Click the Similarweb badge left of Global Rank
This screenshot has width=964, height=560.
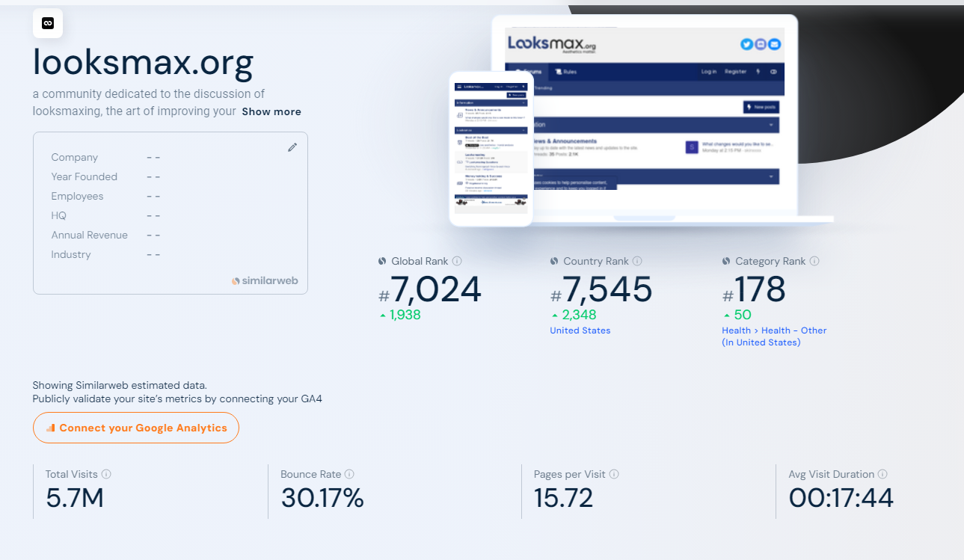coord(383,262)
